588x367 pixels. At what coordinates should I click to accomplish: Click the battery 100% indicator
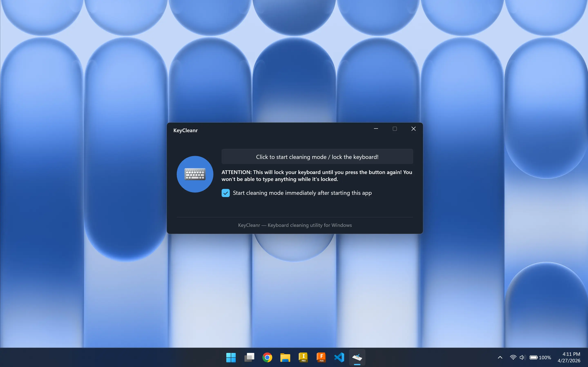click(540, 357)
